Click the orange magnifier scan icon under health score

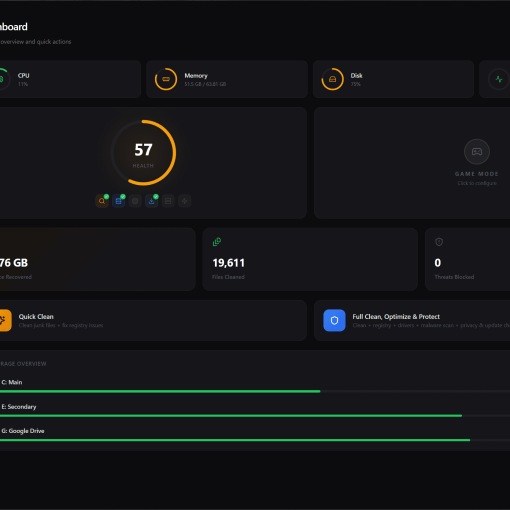102,201
